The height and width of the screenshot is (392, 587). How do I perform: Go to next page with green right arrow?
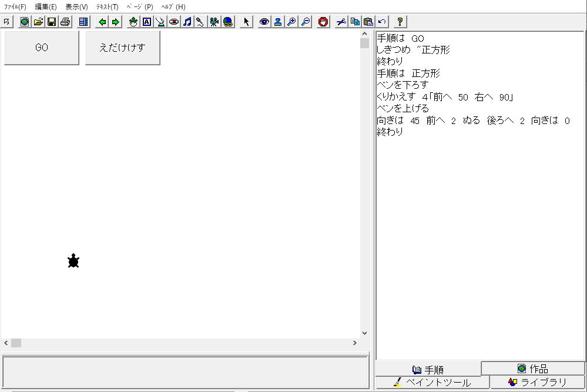point(116,22)
